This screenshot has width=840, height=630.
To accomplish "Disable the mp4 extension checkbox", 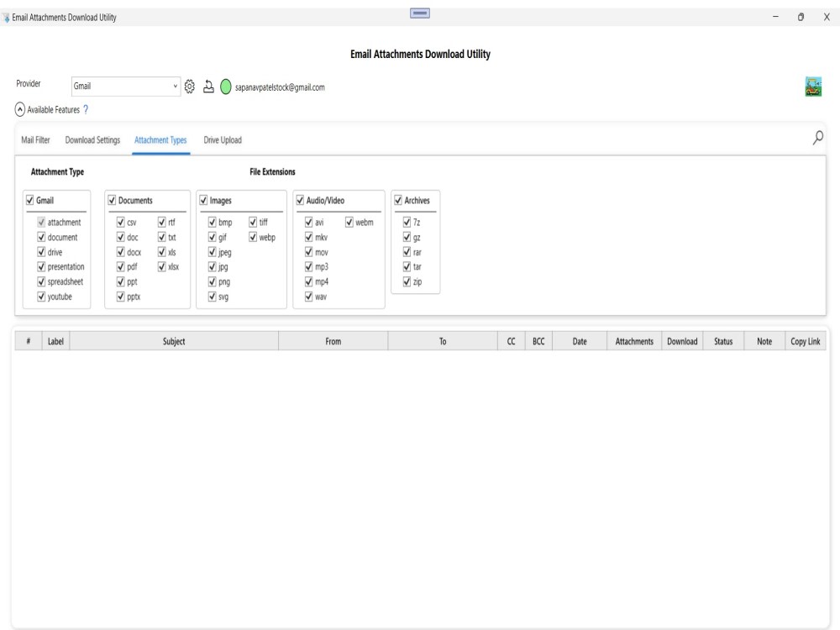I will click(308, 281).
